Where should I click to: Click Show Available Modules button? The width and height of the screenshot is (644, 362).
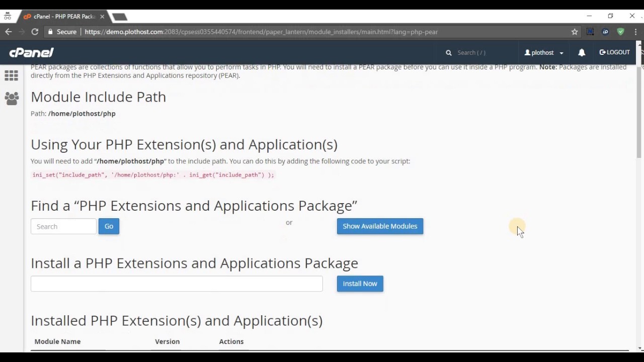click(x=380, y=226)
